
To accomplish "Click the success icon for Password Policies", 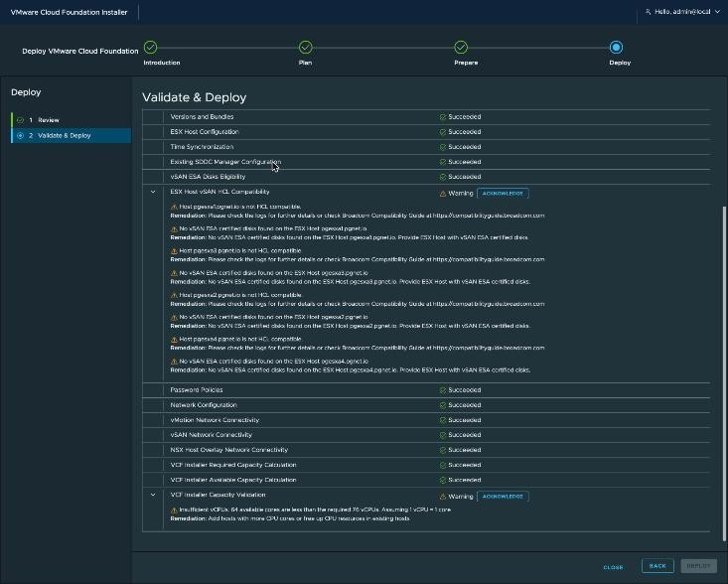I will coord(443,390).
